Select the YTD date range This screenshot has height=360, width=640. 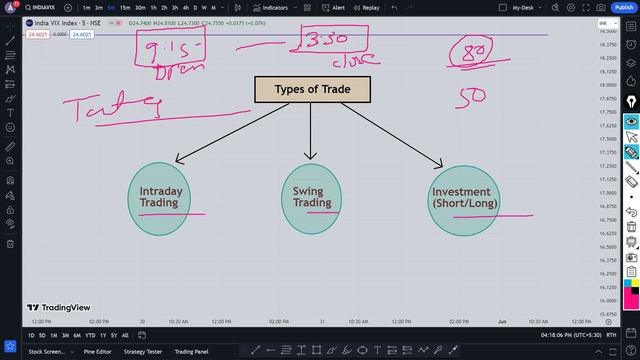90,336
